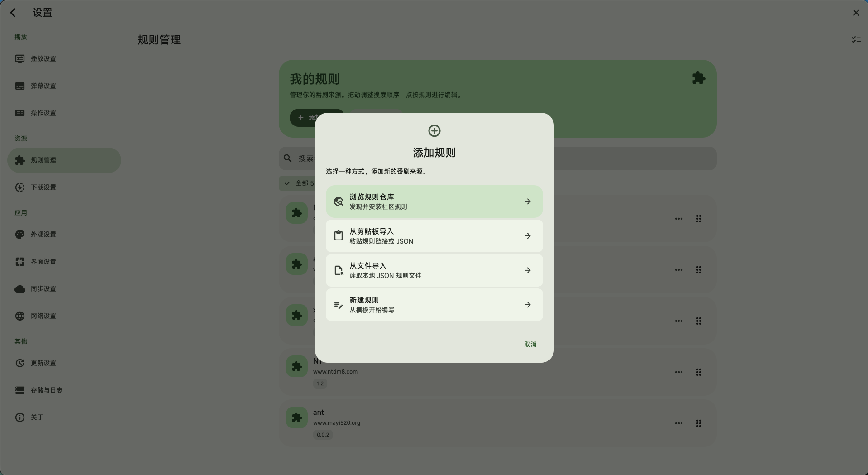Open 界面设置 in the sidebar
The image size is (868, 475).
64,262
